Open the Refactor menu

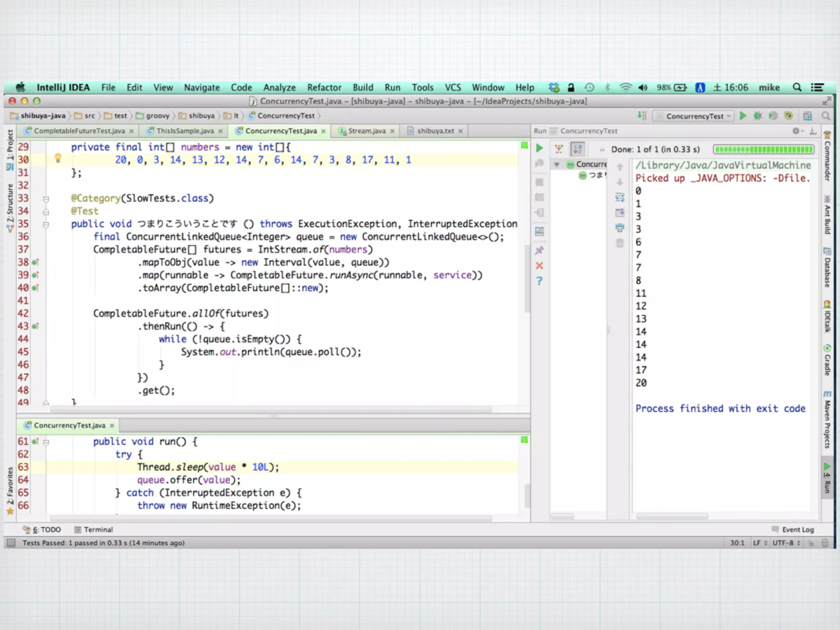324,87
